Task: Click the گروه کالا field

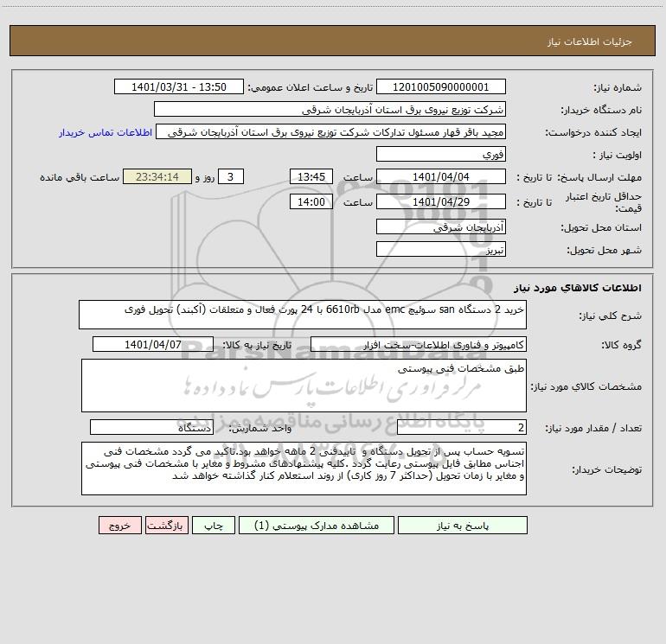Action: (419, 344)
